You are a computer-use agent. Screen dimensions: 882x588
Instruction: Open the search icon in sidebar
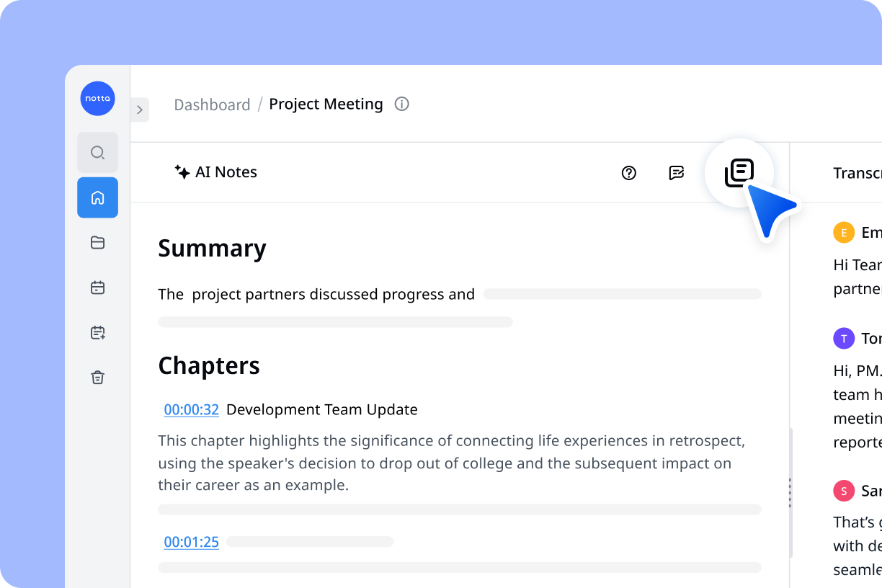[x=98, y=153]
